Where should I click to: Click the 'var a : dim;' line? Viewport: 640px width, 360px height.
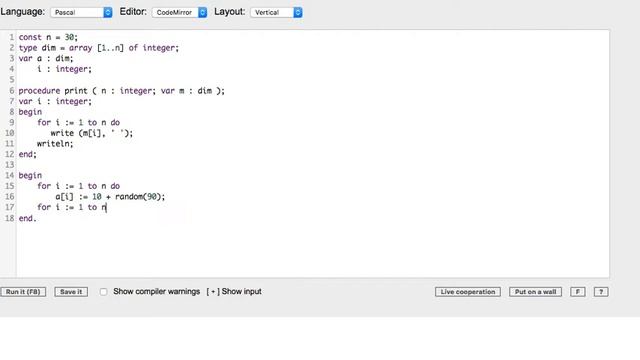tap(46, 58)
